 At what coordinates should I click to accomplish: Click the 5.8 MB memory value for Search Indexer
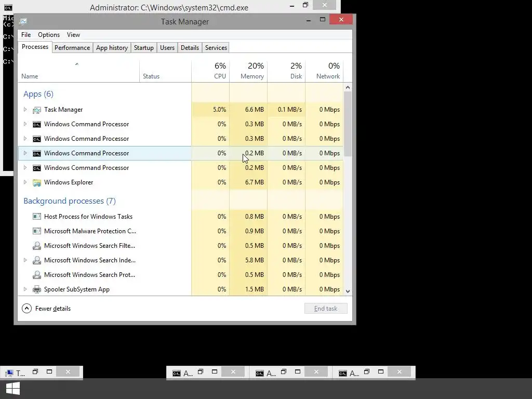[x=255, y=260]
